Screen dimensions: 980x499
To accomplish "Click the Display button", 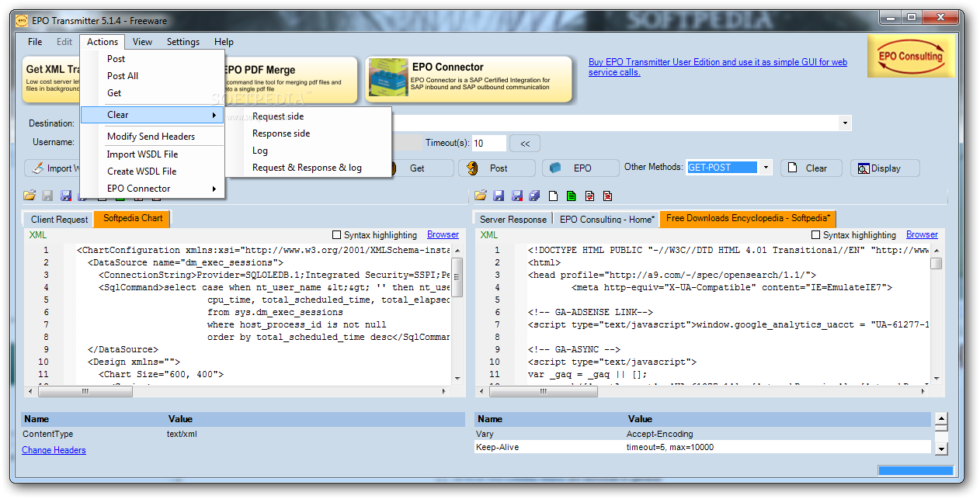I will pos(885,168).
